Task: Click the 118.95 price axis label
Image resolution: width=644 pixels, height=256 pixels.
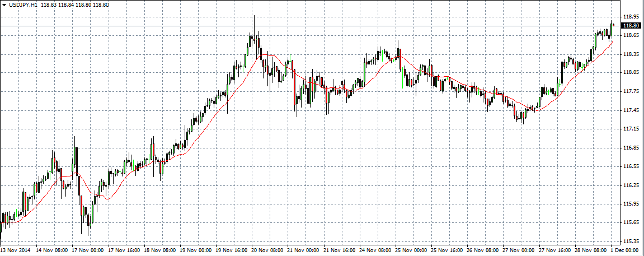Action: [631, 16]
